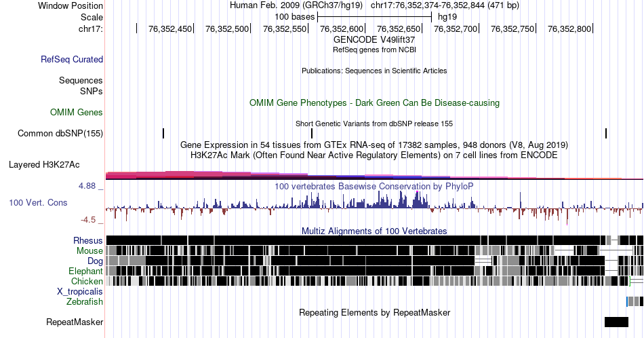Click the 76,352,450 position label
The width and height of the screenshot is (644, 338).
tap(170, 29)
